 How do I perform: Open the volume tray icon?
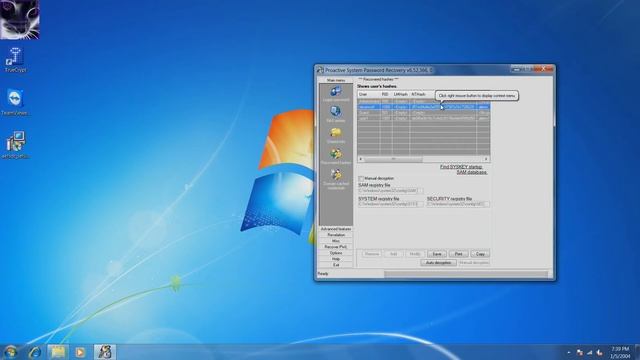coord(599,352)
